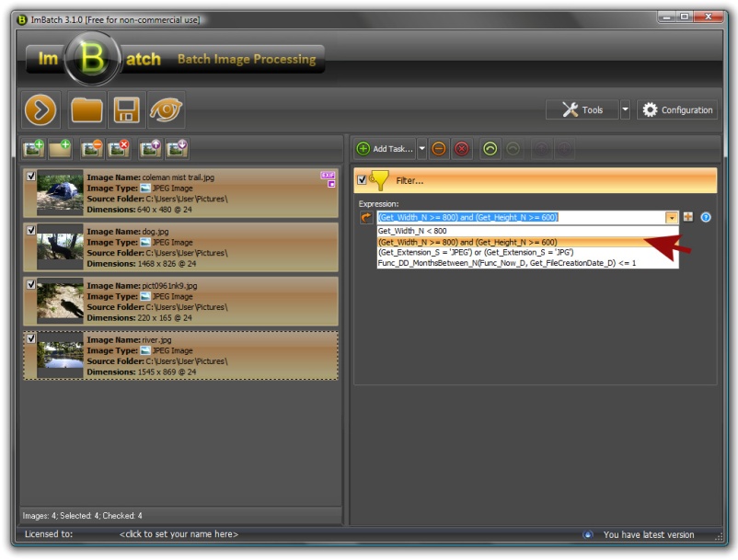738x560 pixels.
Task: Run the batch processing with the orange arrow button
Action: 41,110
